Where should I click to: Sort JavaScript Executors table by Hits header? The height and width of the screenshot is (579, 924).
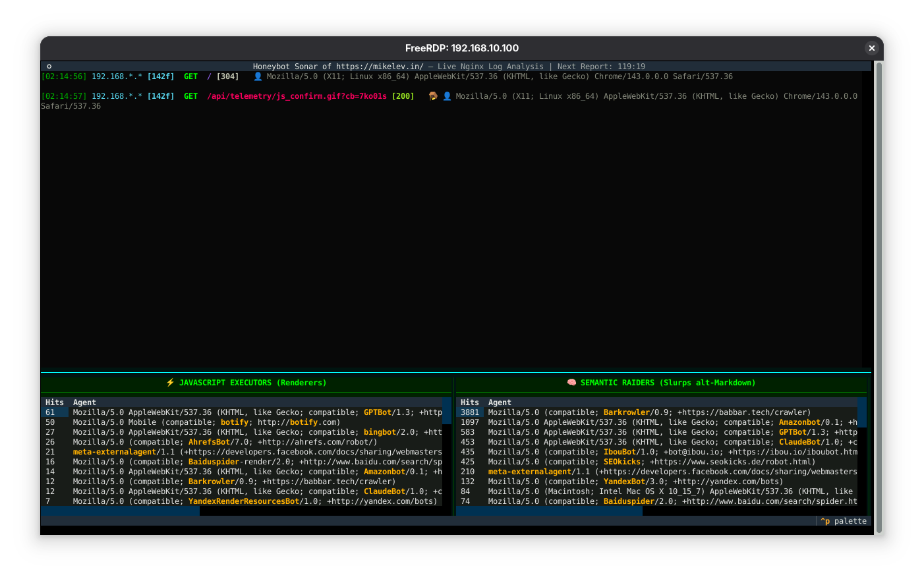pyautogui.click(x=55, y=402)
